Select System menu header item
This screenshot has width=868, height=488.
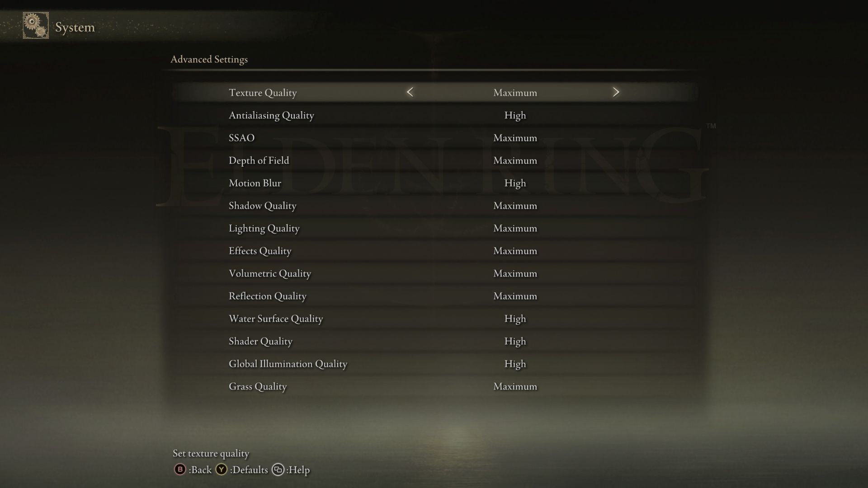pyautogui.click(x=75, y=27)
